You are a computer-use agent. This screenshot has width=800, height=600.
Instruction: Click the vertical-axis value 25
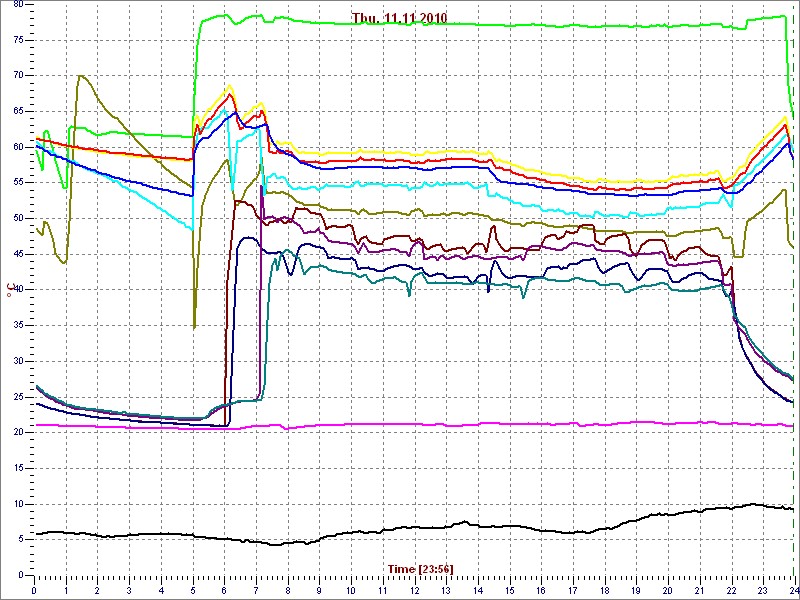coord(16,397)
